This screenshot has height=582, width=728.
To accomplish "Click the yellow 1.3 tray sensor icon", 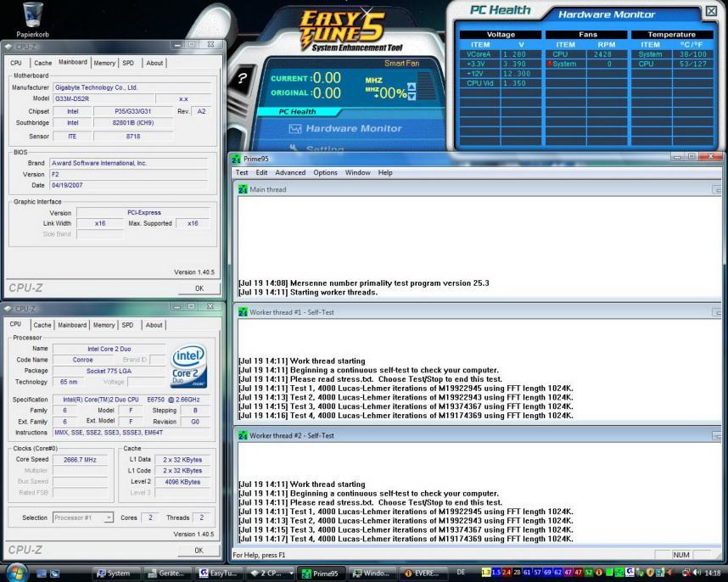I will 486,573.
